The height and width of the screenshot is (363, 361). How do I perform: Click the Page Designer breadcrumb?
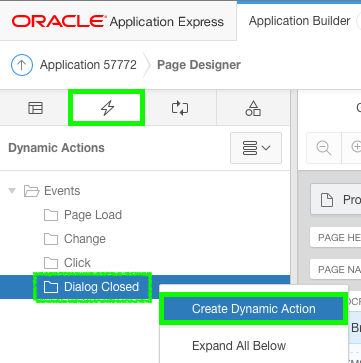pyautogui.click(x=199, y=65)
